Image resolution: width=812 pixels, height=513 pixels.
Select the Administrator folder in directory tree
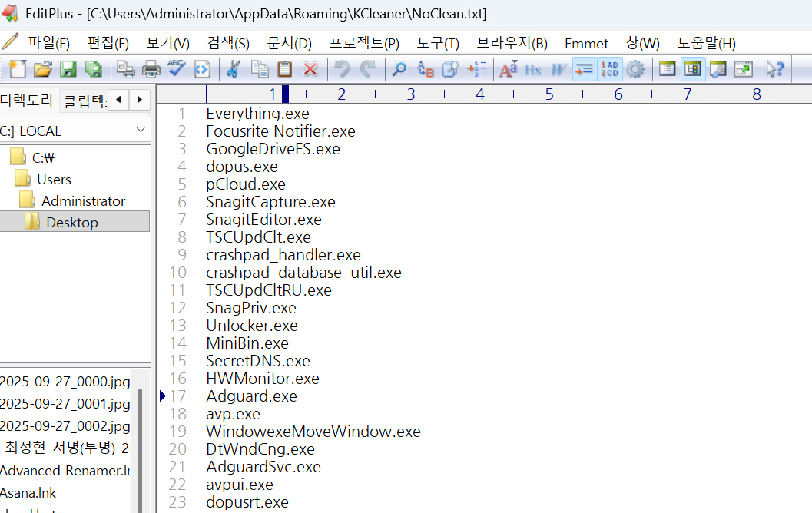[x=83, y=200]
